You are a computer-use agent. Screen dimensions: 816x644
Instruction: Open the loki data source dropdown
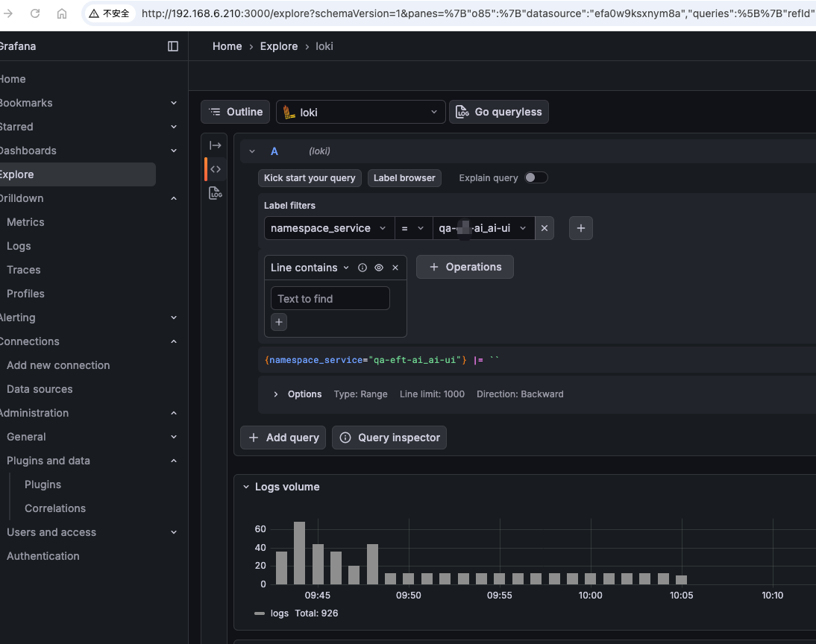click(x=361, y=112)
